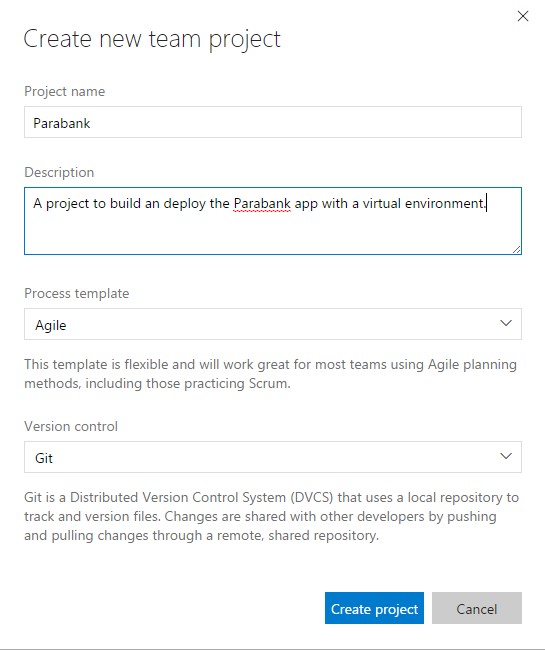Click the Process template label
Screen dimensions: 545x650
(77, 293)
